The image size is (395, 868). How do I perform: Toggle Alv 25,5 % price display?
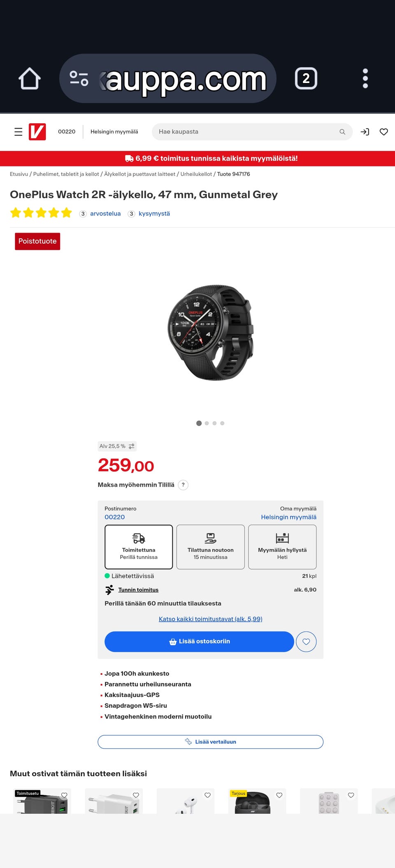coord(117,446)
